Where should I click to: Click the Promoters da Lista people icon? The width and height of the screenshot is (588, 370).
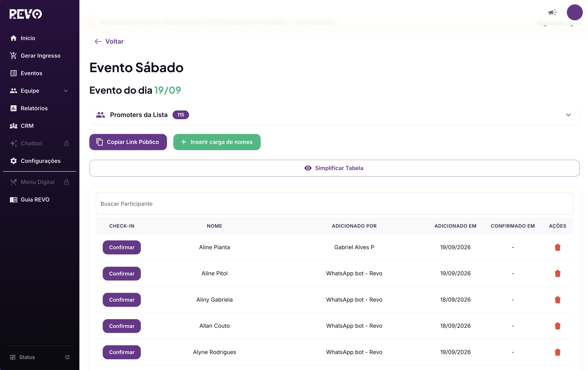click(100, 115)
